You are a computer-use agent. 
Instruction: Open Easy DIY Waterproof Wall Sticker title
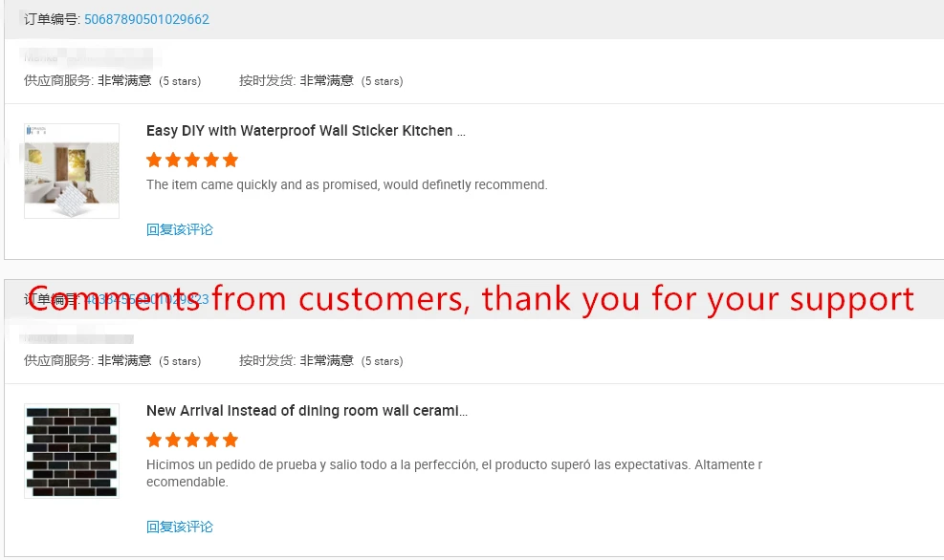pyautogui.click(x=305, y=131)
